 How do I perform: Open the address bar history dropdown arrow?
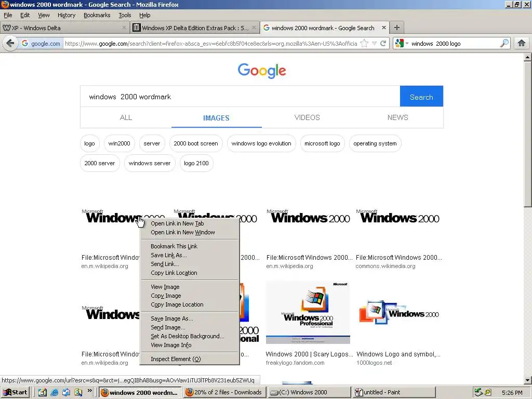pos(374,44)
